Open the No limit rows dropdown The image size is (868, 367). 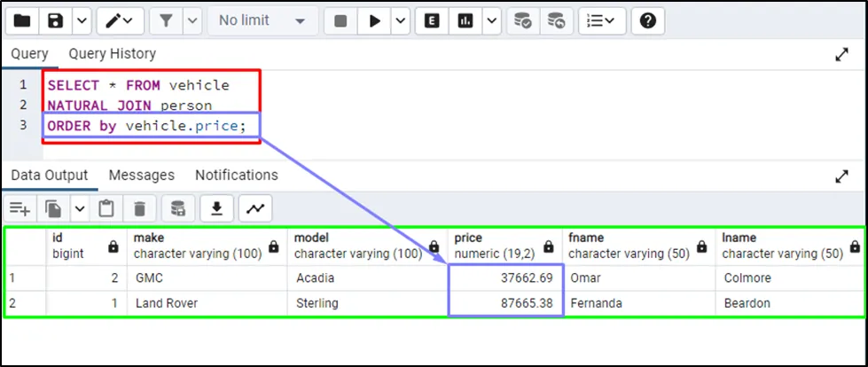pyautogui.click(x=262, y=20)
